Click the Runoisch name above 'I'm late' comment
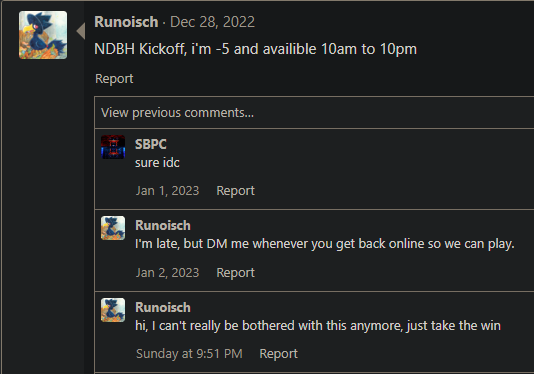534x374 pixels. coord(163,225)
